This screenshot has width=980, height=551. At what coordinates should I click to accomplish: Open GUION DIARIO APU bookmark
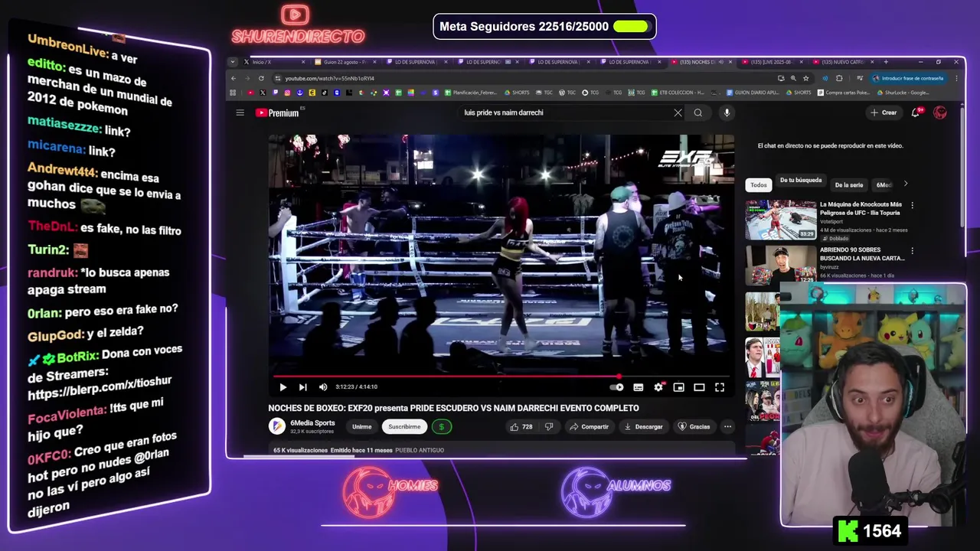(x=752, y=93)
